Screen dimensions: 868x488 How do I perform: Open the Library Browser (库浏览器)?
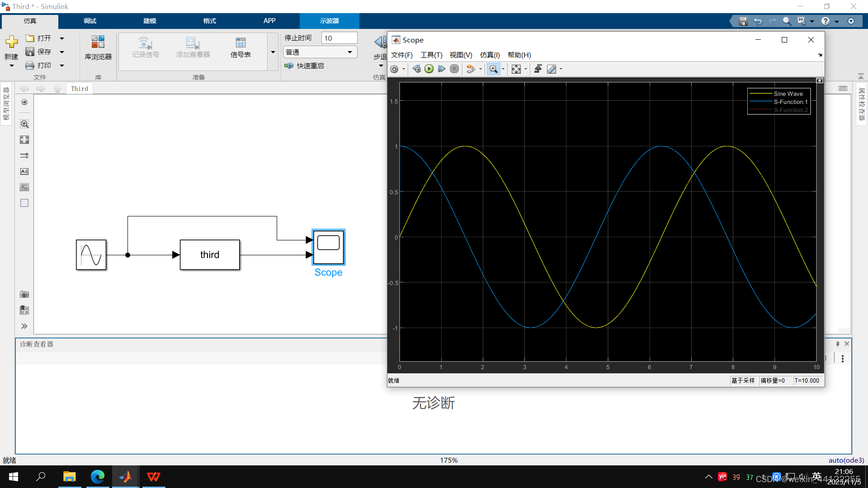coord(98,47)
